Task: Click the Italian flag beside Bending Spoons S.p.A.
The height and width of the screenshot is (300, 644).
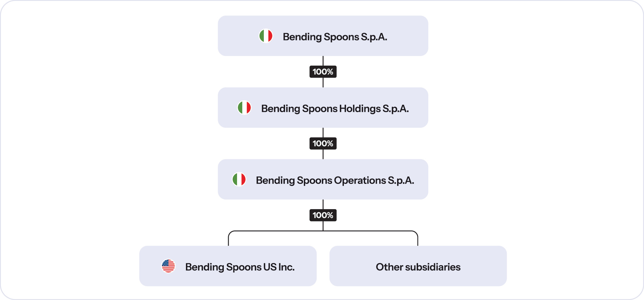Action: 266,36
